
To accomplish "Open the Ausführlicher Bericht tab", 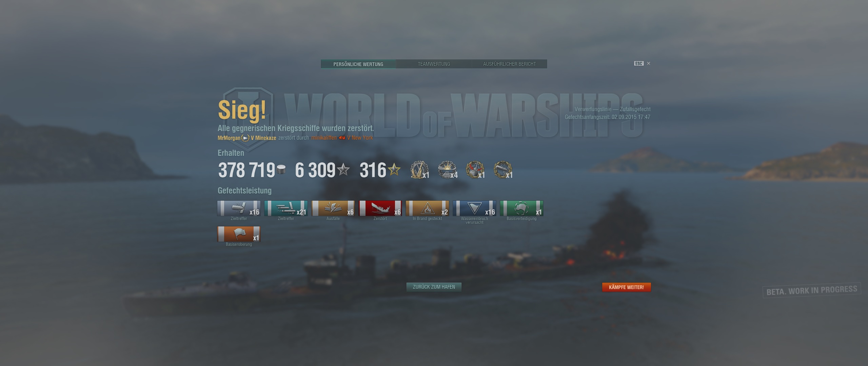I will pyautogui.click(x=510, y=64).
